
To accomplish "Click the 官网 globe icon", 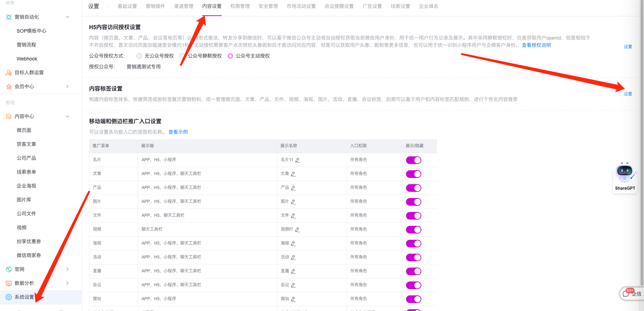I will pyautogui.click(x=9, y=269).
